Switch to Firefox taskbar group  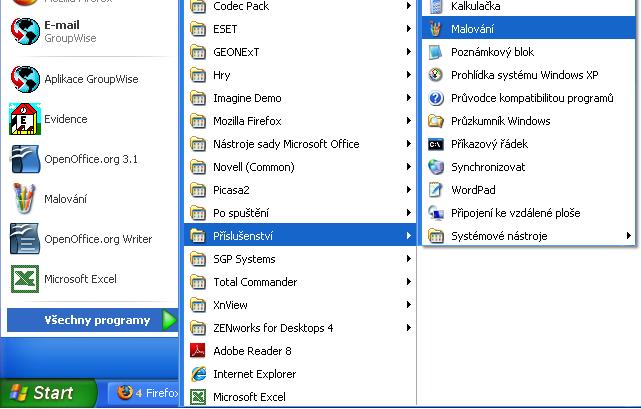[148, 393]
